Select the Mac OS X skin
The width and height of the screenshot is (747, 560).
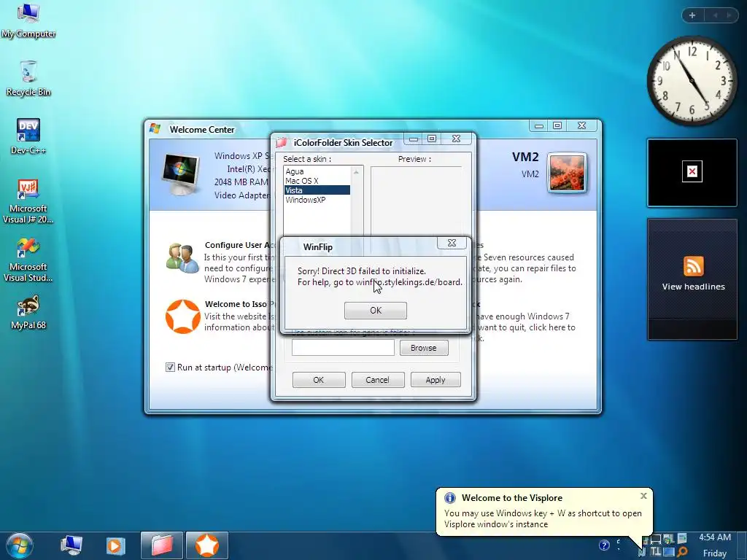317,181
